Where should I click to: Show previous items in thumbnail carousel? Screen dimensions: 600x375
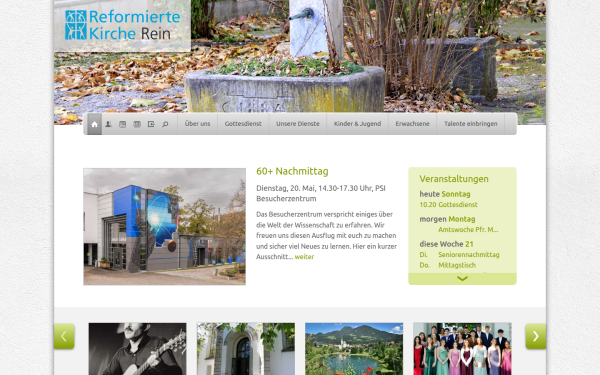pos(64,336)
